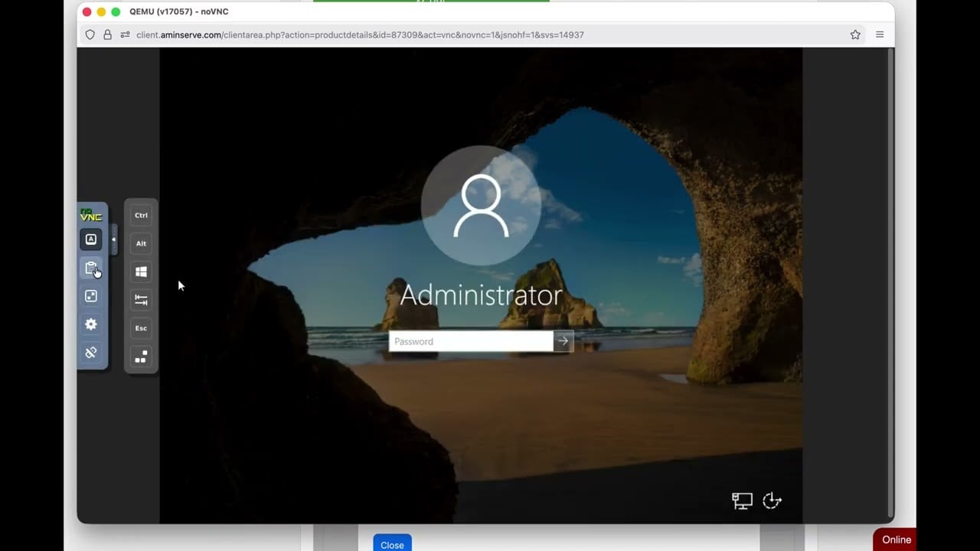980x551 pixels.
Task: Toggle the Windows key on
Action: pos(141,271)
